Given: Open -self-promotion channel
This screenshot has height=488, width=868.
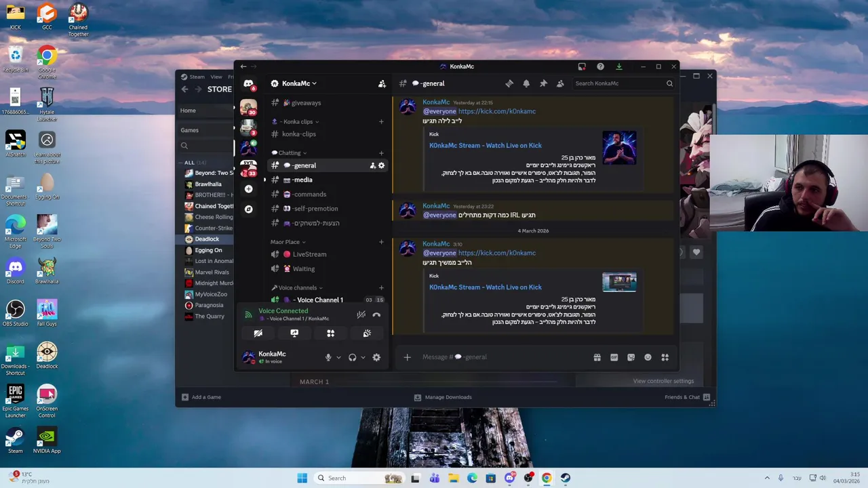Looking at the screenshot, I should 328,209.
